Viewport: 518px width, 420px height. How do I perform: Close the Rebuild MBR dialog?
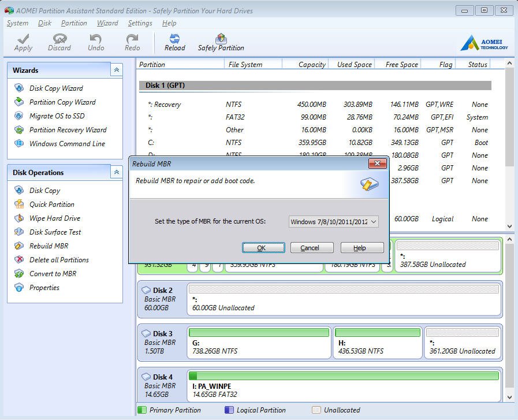point(377,164)
